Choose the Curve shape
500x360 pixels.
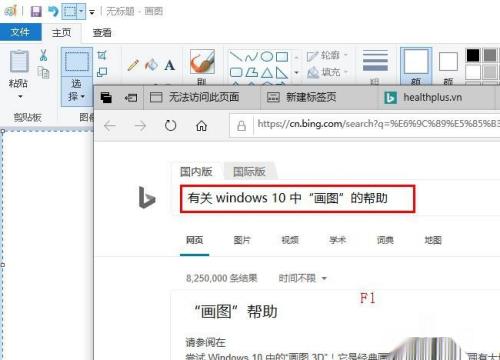(252, 57)
